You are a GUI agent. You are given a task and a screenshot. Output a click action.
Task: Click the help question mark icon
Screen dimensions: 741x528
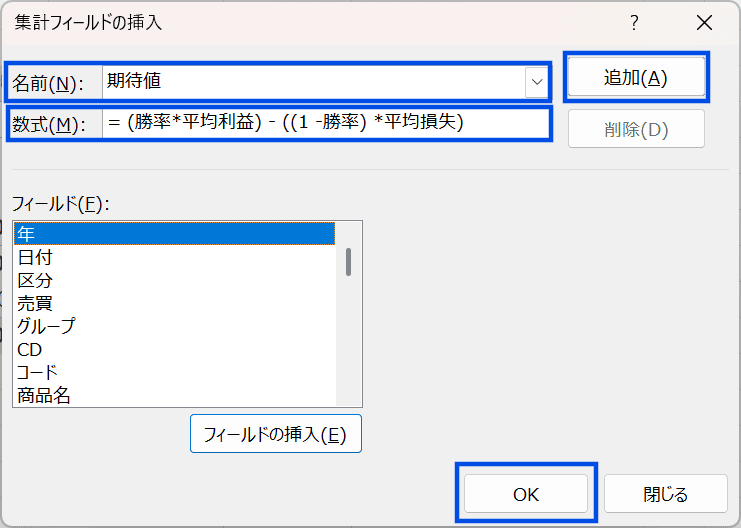634,23
